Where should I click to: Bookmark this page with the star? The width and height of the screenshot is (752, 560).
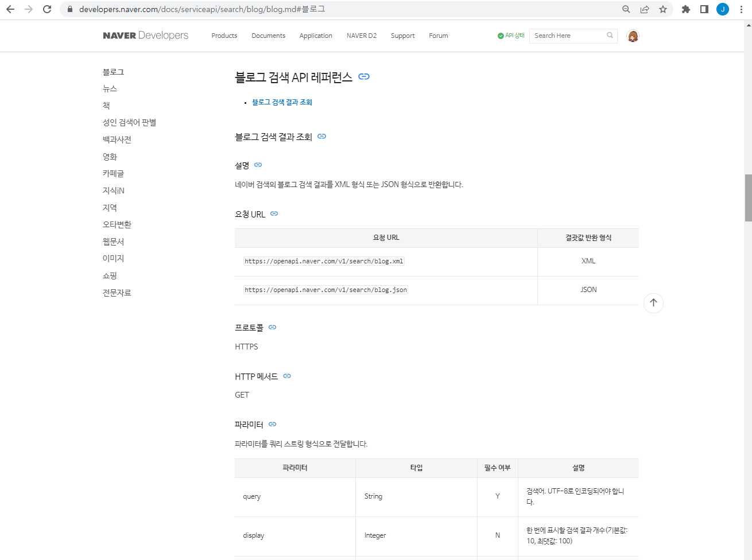(x=663, y=9)
